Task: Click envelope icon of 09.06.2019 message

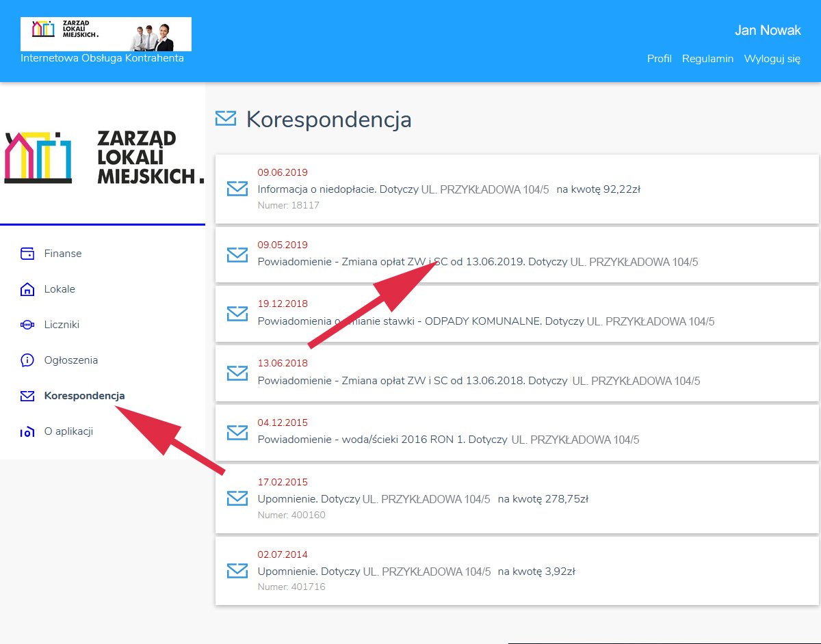Action: click(x=237, y=189)
